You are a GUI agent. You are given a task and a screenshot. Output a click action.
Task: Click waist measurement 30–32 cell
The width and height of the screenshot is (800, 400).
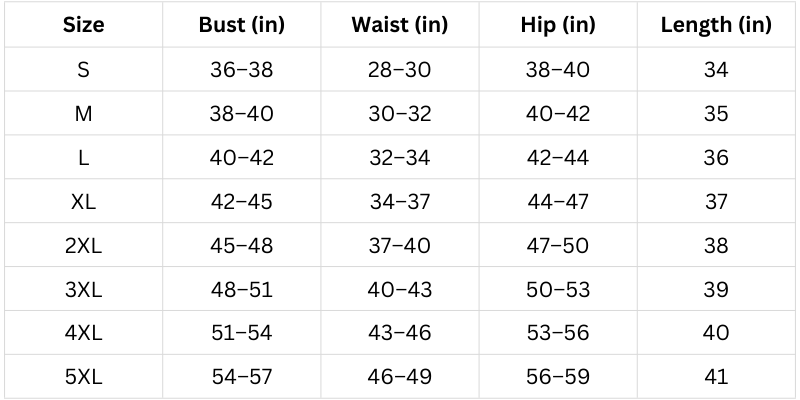tap(399, 114)
